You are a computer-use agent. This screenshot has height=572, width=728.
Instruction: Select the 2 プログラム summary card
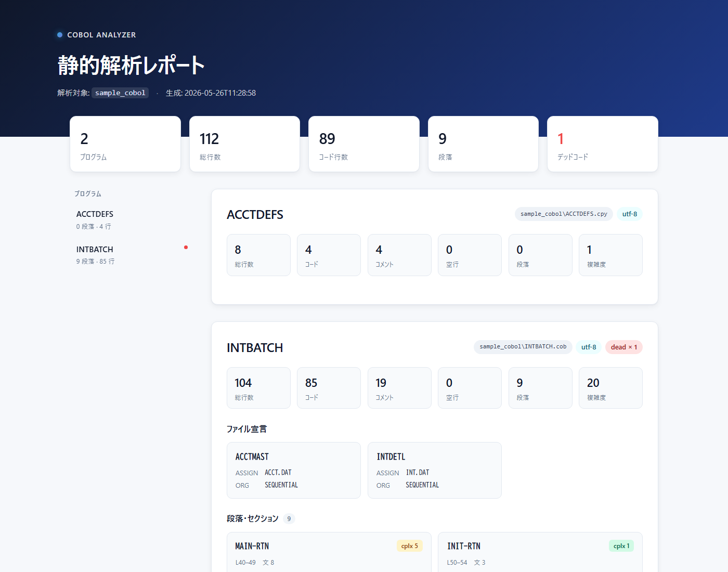tap(125, 144)
